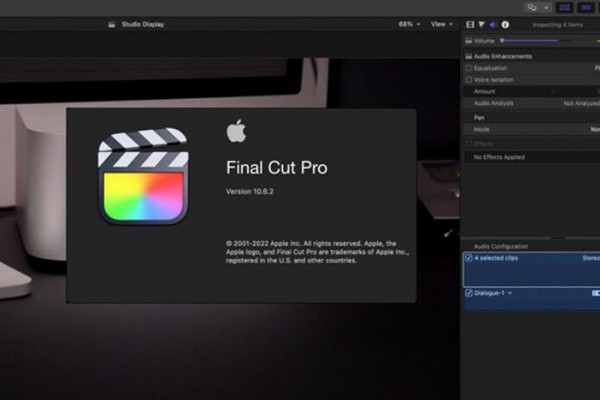Click the Volume section icon
The image size is (600, 400).
[469, 41]
